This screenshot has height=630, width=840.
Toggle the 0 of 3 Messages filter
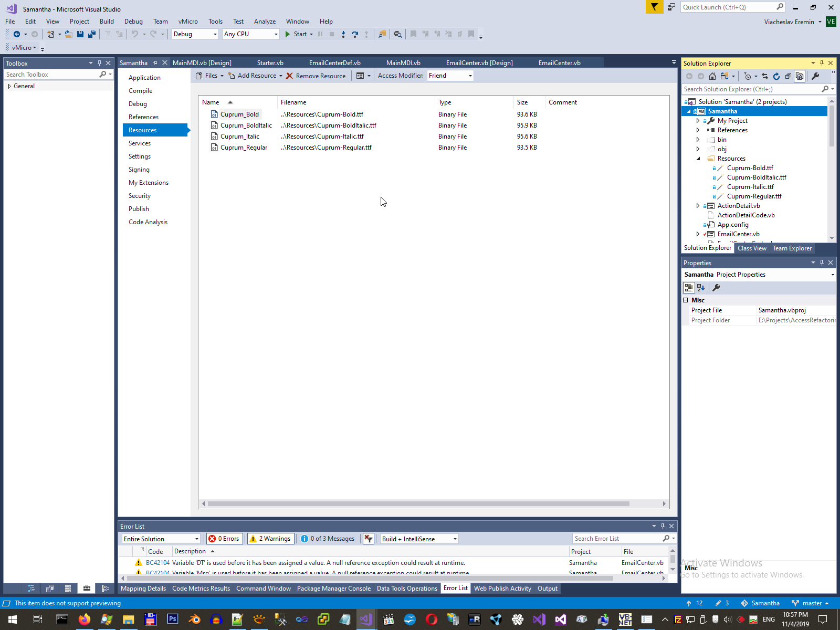tap(328, 539)
